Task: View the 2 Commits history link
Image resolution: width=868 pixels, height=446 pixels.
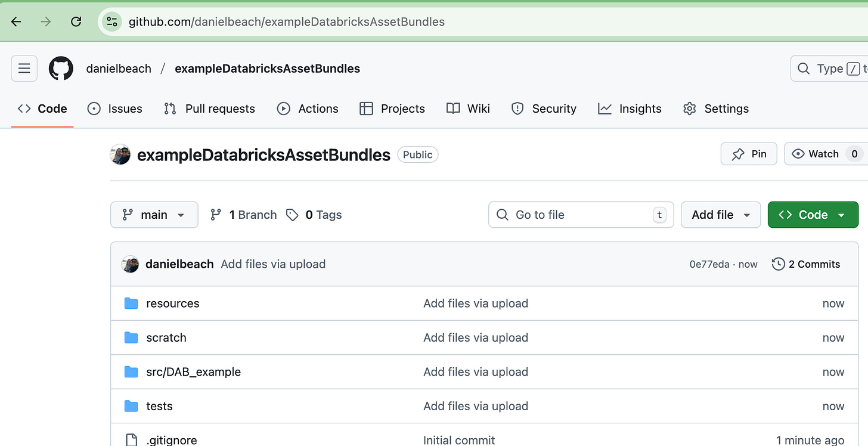Action: pos(806,264)
